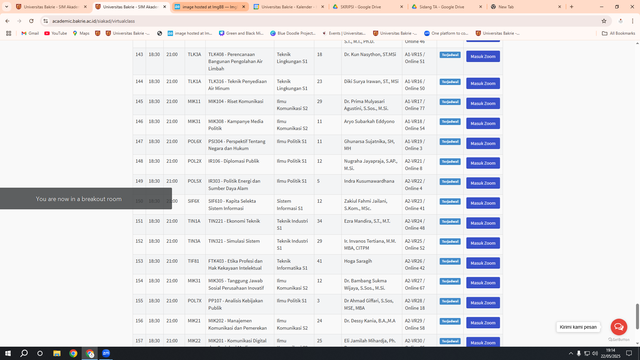Open the Green and Black Mi... bookmark
Viewport: 640px width, 360px height.
pyautogui.click(x=241, y=33)
